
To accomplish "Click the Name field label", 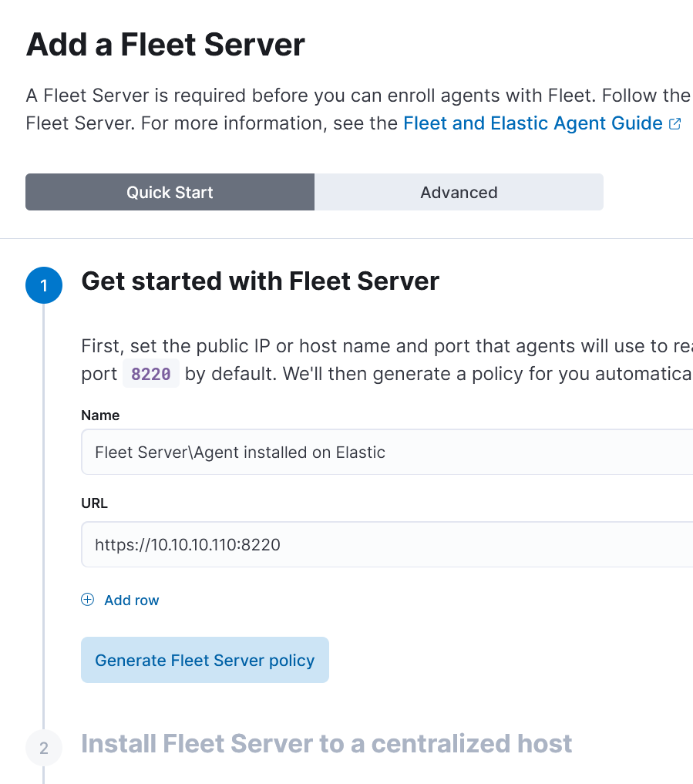I will click(x=100, y=416).
